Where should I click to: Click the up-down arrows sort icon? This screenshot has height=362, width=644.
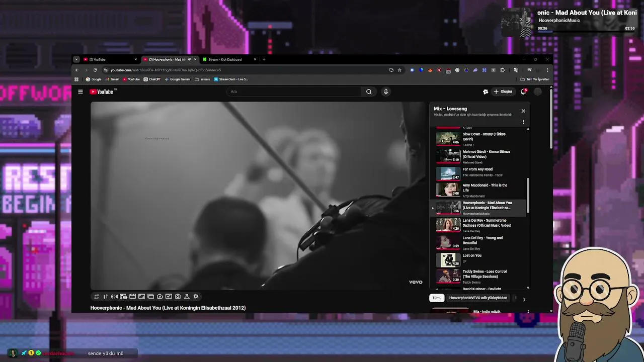pos(106,297)
